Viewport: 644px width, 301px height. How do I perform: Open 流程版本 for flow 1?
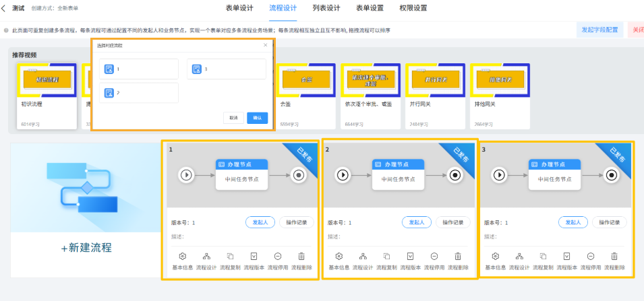(x=254, y=261)
